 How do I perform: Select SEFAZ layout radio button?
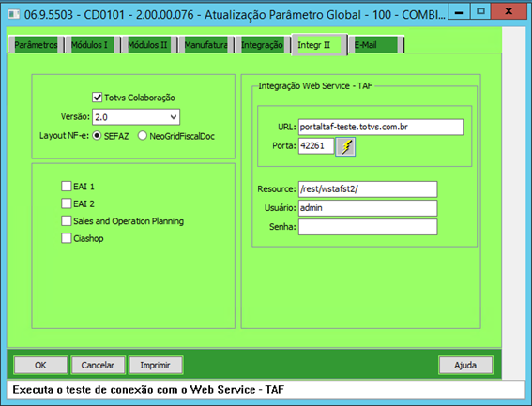(97, 136)
